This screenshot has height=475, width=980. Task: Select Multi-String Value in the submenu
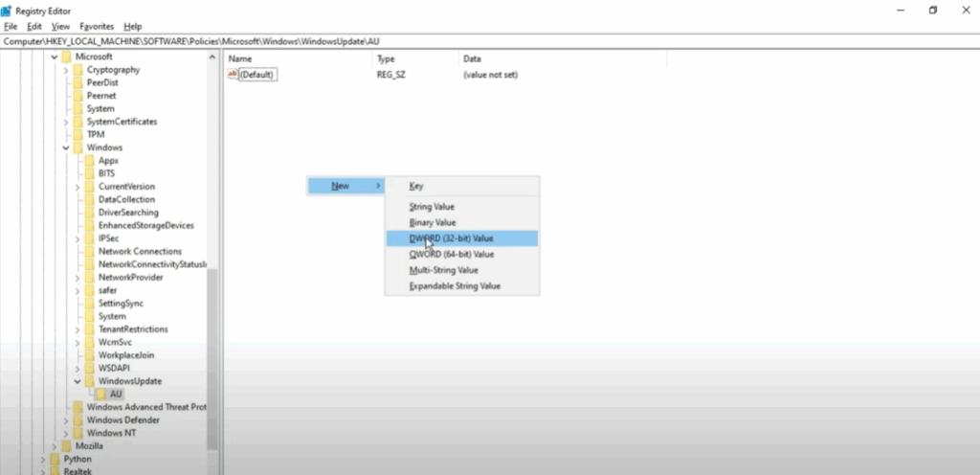point(462,270)
